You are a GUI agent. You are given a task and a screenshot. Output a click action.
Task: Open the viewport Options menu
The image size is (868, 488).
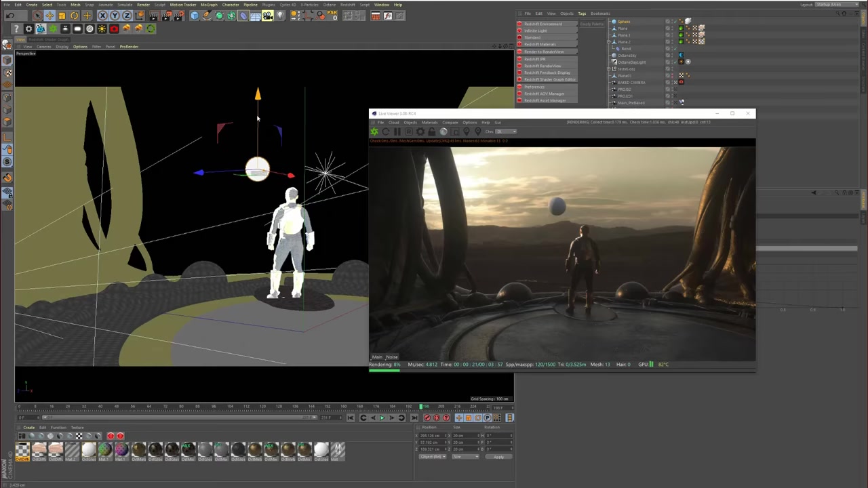click(80, 47)
